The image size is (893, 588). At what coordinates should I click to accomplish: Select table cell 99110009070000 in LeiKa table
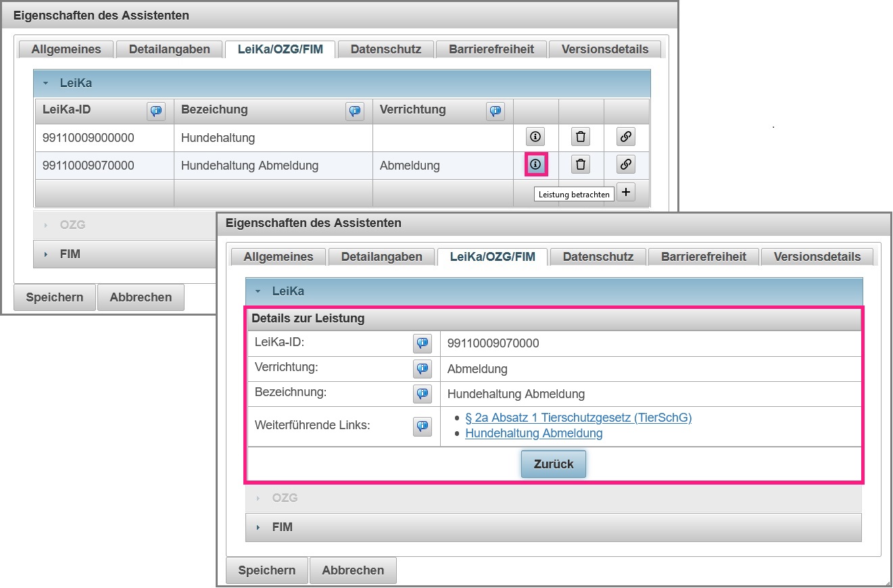pos(105,165)
